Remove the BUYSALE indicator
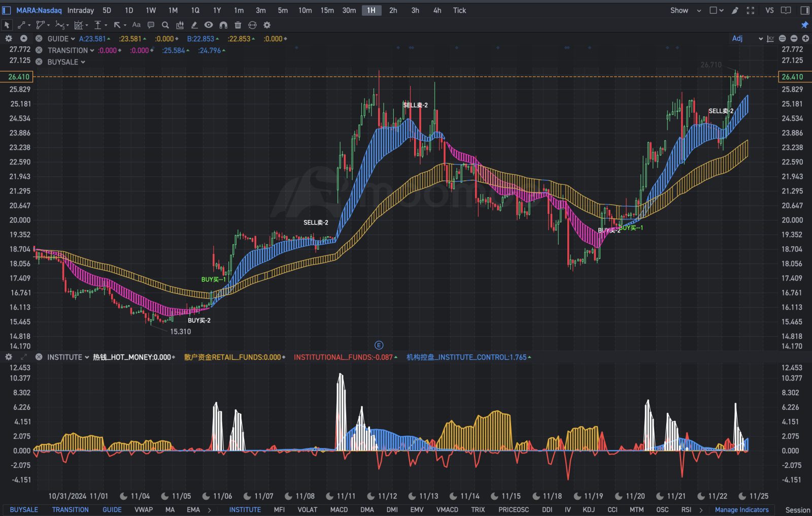812x516 pixels. [39, 62]
